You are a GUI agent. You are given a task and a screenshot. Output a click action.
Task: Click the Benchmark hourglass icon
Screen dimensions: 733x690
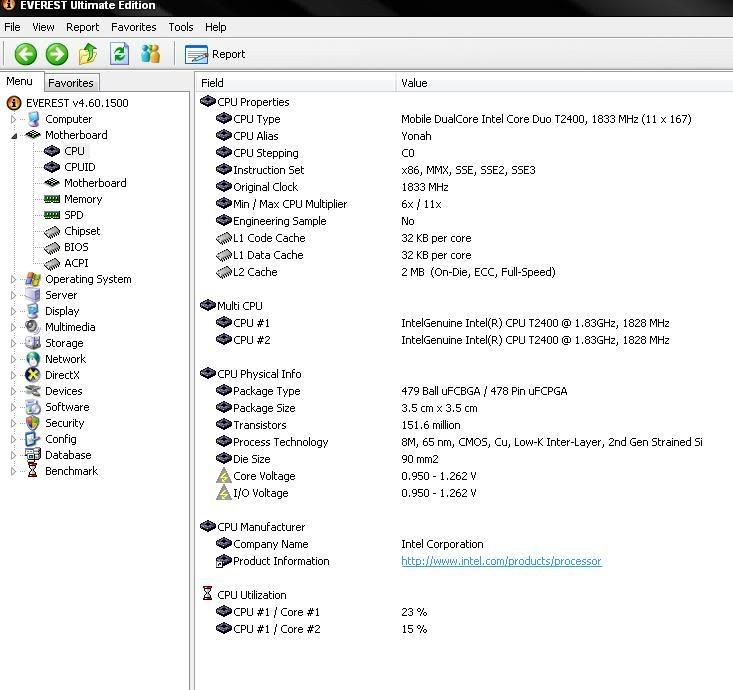pos(32,470)
